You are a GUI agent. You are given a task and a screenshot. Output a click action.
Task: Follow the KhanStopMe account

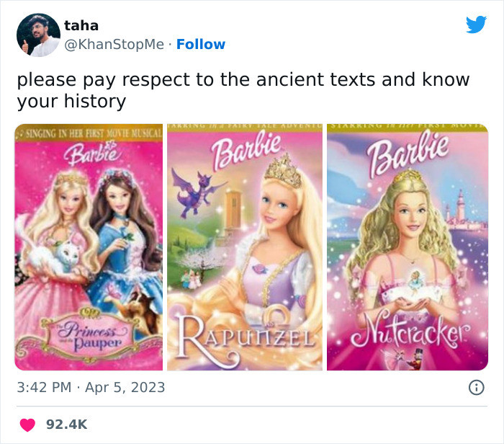click(x=201, y=45)
